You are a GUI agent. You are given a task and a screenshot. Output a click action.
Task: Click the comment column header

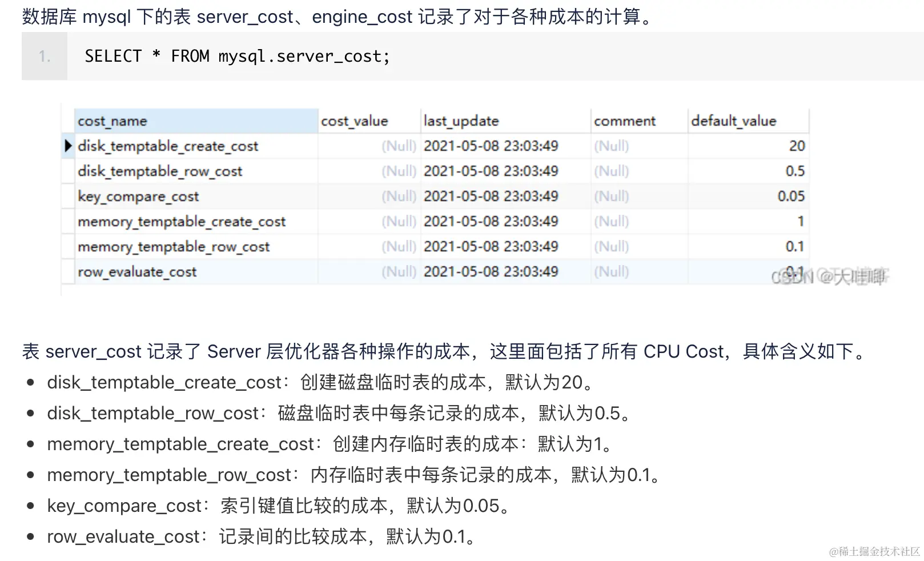click(639, 121)
